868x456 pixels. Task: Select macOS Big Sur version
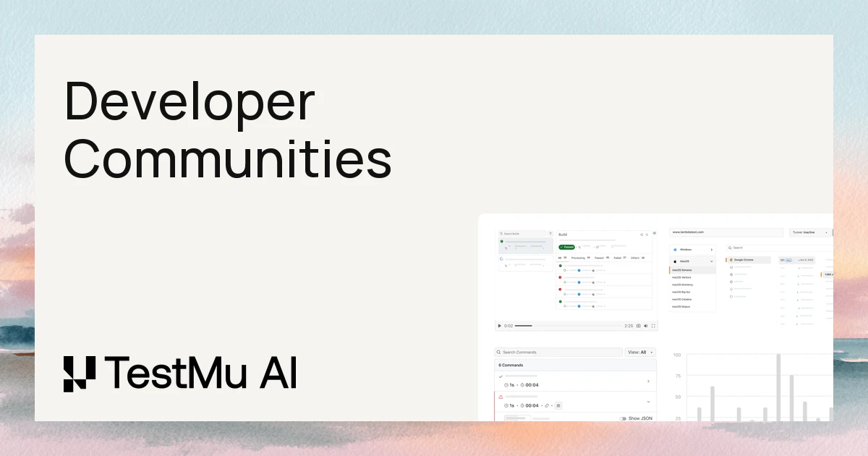(x=681, y=292)
